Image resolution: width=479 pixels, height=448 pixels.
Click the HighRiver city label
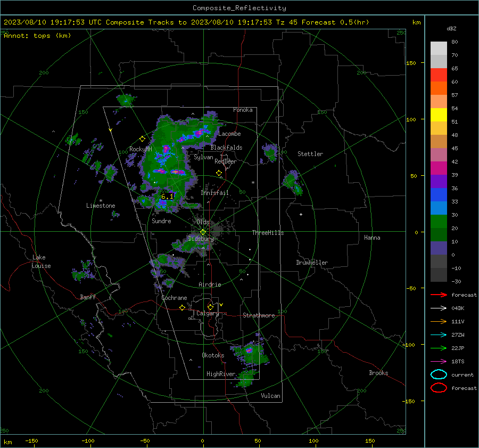(221, 374)
